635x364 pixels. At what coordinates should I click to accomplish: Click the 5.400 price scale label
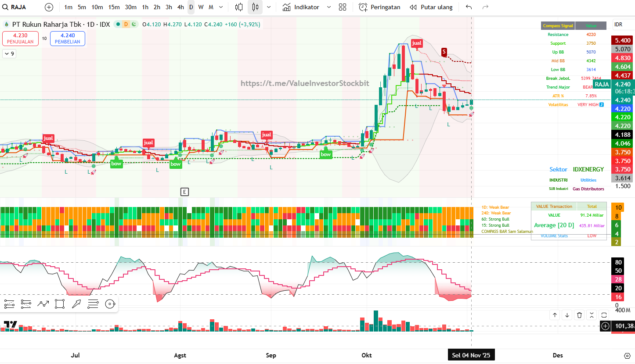[x=623, y=40]
